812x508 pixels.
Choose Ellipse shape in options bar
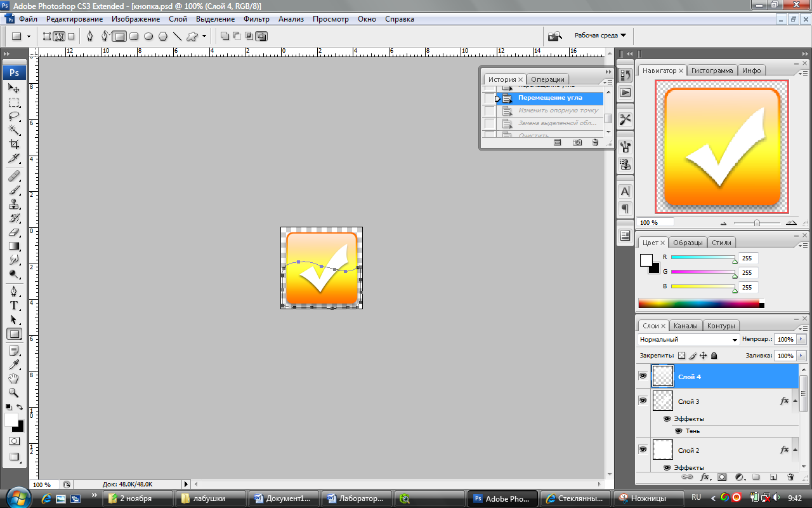(x=148, y=36)
